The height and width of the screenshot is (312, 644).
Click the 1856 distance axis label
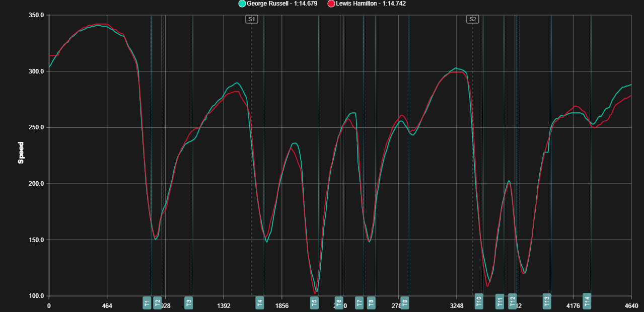point(282,305)
